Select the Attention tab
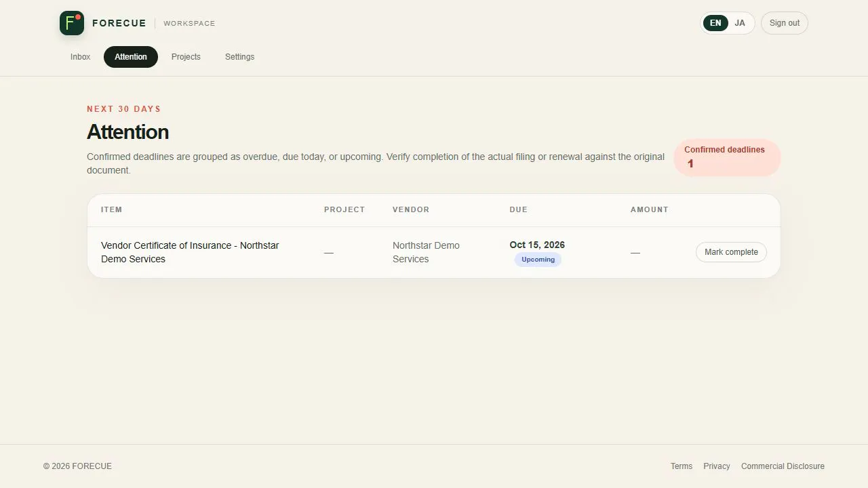 [x=131, y=57]
